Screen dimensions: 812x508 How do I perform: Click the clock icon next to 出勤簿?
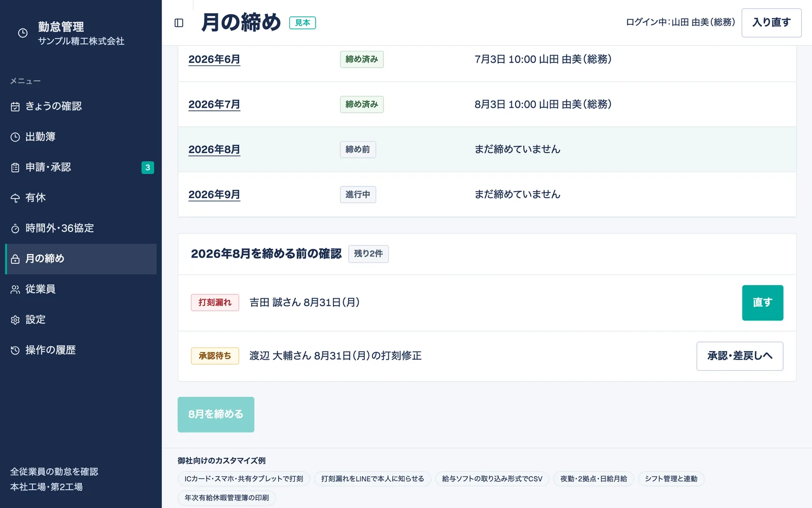15,137
